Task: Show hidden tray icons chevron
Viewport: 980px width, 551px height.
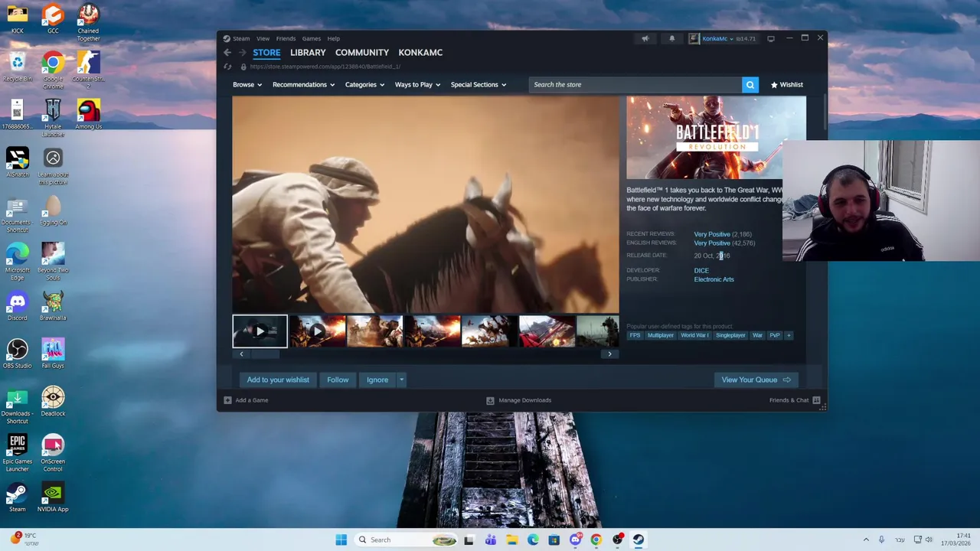Action: [x=866, y=540]
